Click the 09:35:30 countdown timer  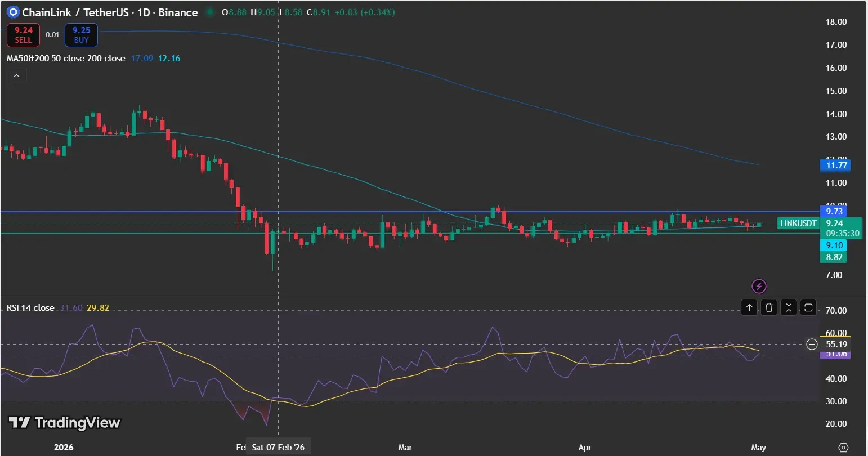point(843,233)
